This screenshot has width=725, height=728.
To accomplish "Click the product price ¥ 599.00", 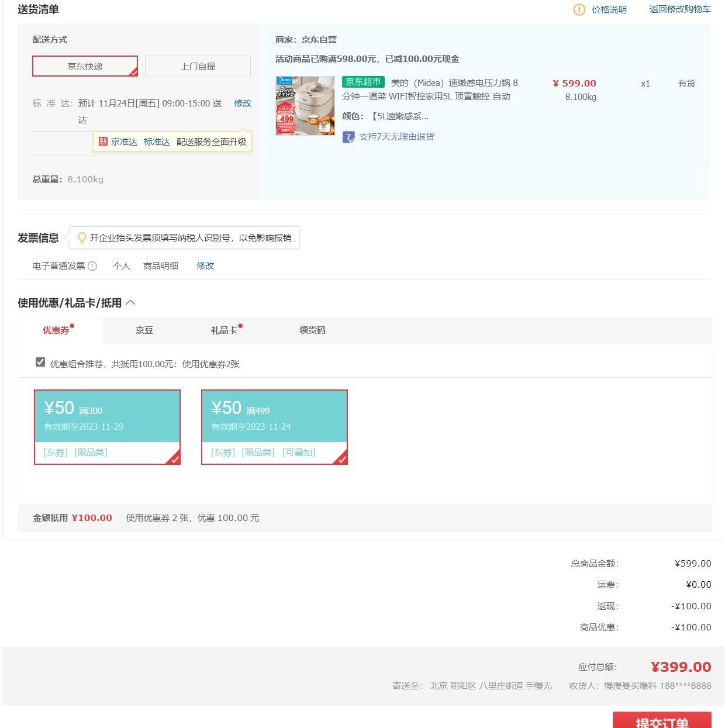I will pyautogui.click(x=574, y=84).
